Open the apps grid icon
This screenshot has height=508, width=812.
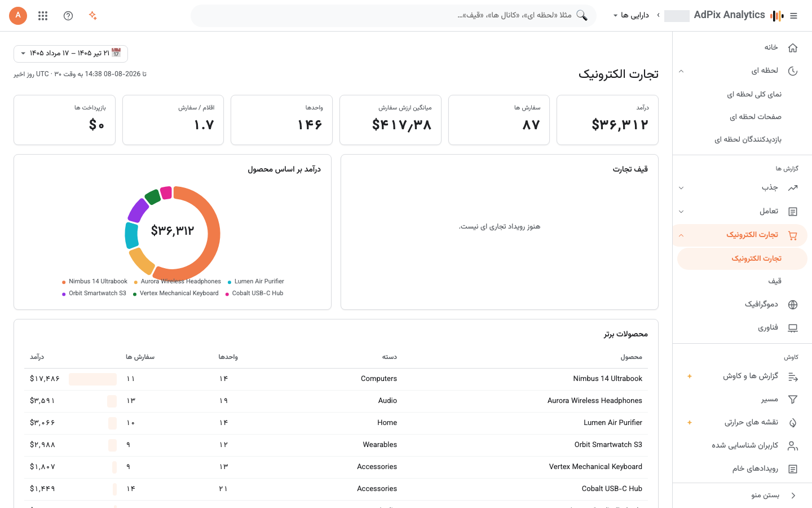[x=43, y=16]
